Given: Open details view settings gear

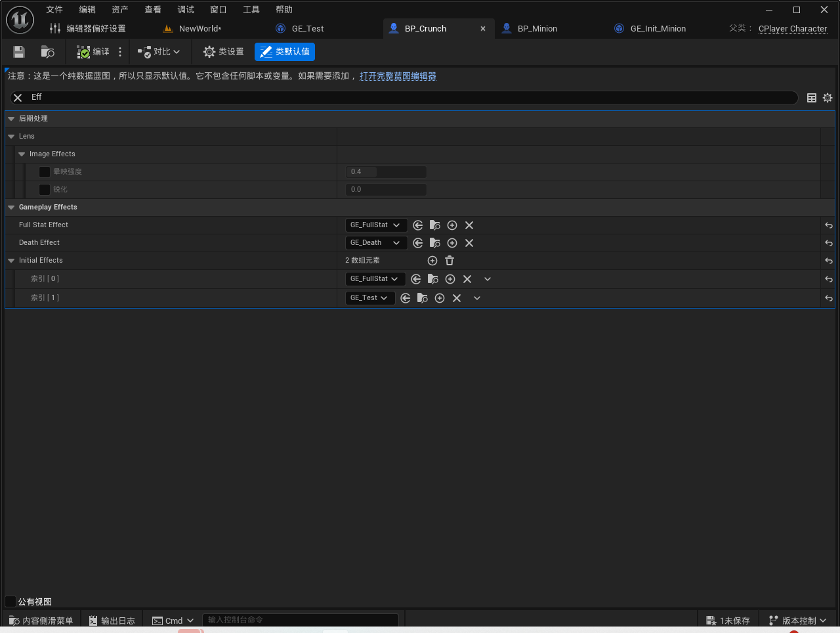Looking at the screenshot, I should click(x=828, y=98).
